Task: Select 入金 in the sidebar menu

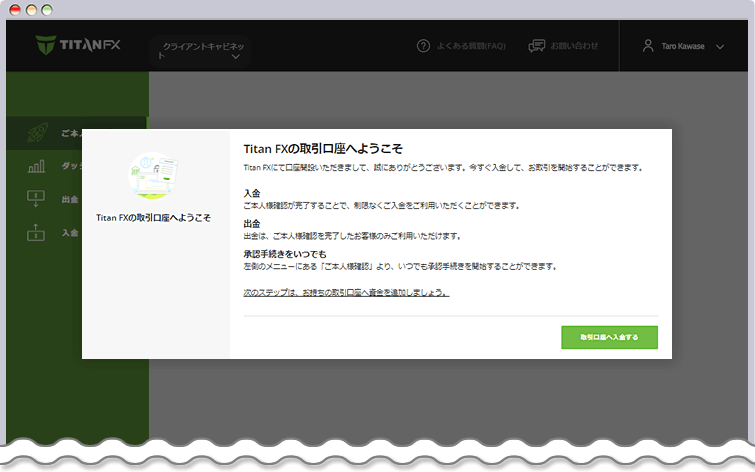Action: tap(70, 233)
